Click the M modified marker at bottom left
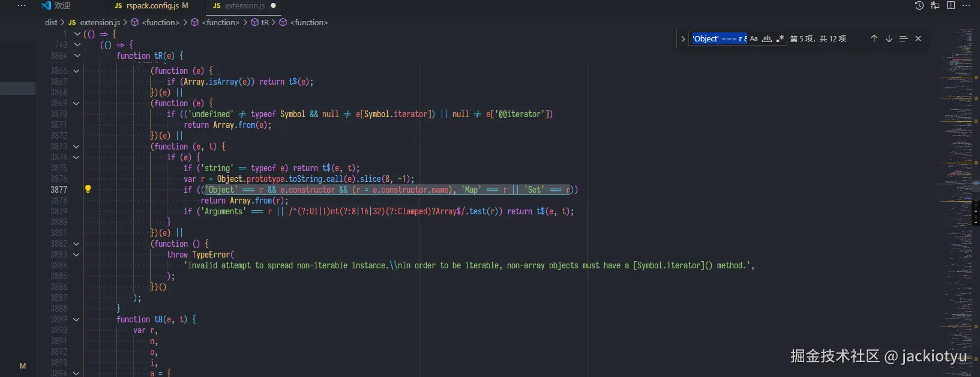Screen dimensions: 980x377 [x=23, y=366]
